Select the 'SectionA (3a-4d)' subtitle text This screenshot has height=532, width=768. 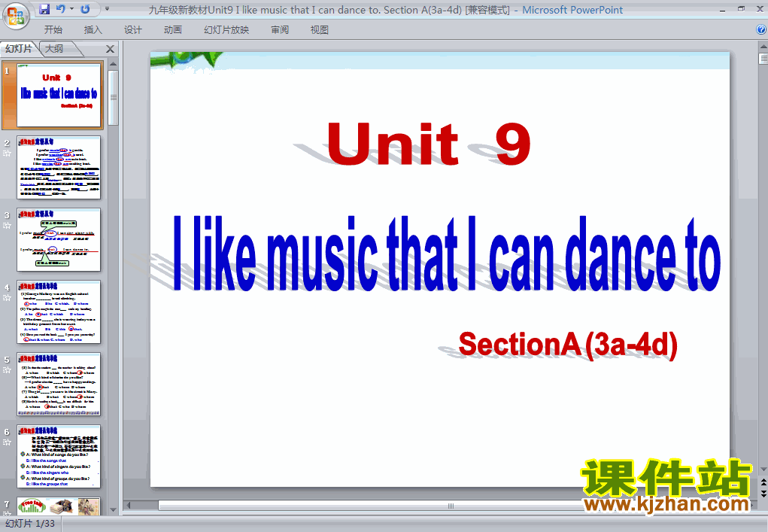coord(568,345)
